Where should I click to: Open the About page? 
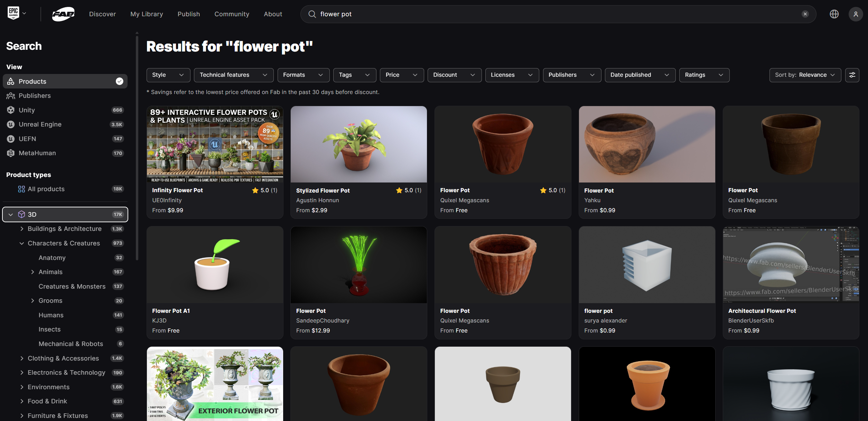273,14
